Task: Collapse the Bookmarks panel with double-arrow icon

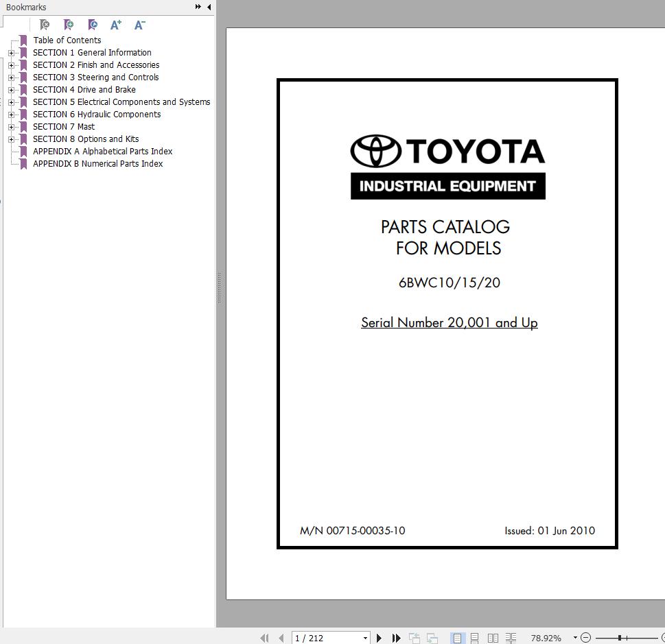Action: pyautogui.click(x=198, y=7)
